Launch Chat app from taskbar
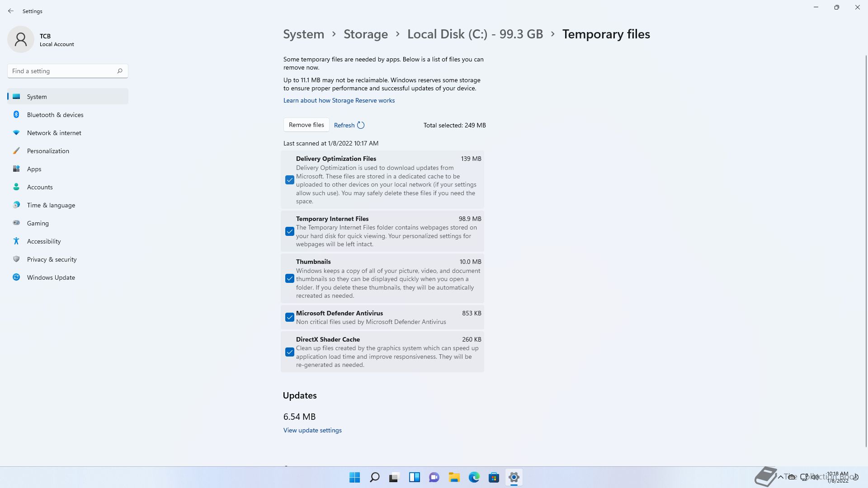 [434, 477]
